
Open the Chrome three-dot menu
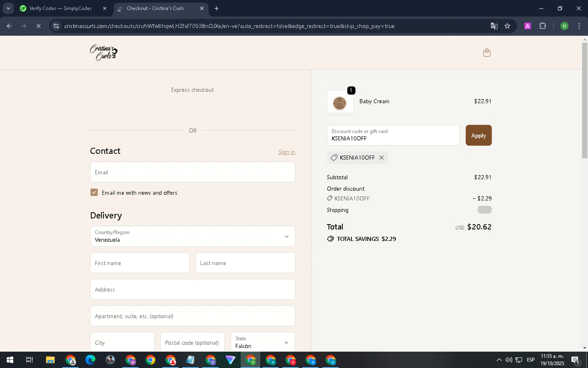tap(579, 26)
